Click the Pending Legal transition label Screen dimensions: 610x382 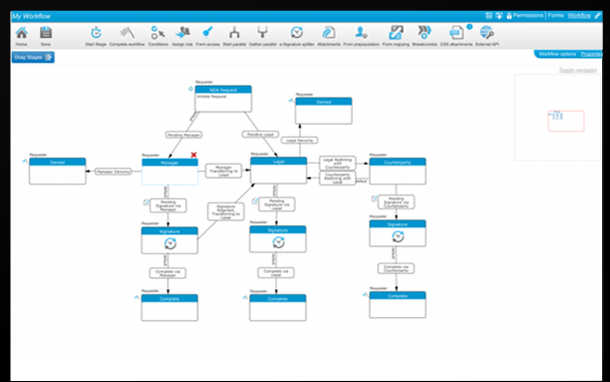[x=260, y=134]
